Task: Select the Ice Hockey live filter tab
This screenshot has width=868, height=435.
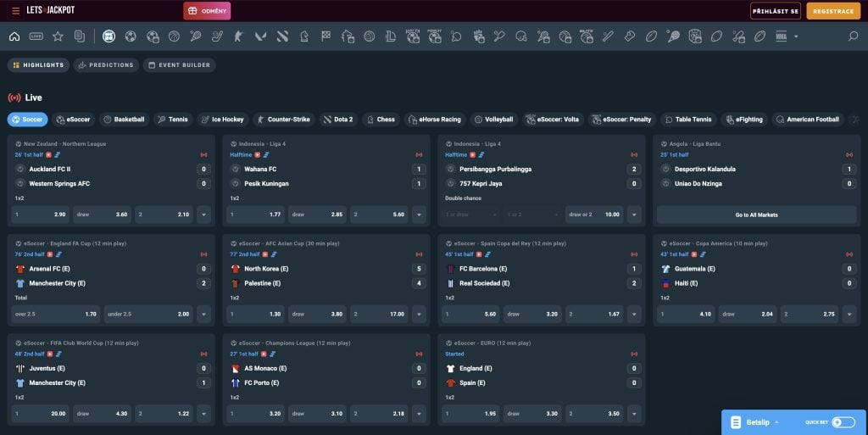Action: 222,119
